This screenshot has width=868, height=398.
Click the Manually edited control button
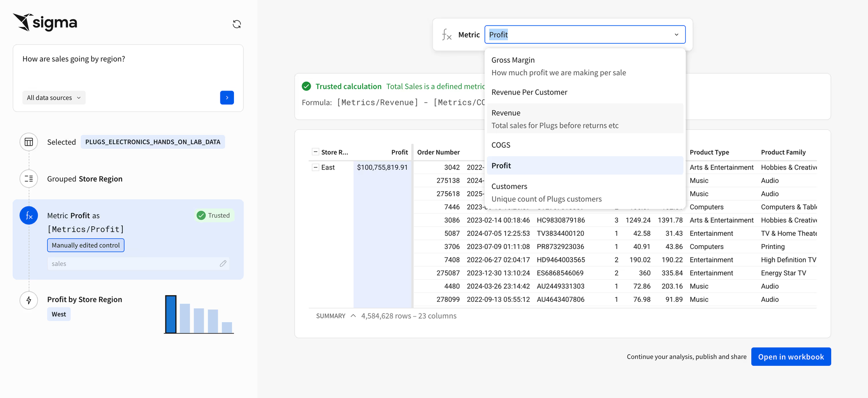[x=85, y=245]
